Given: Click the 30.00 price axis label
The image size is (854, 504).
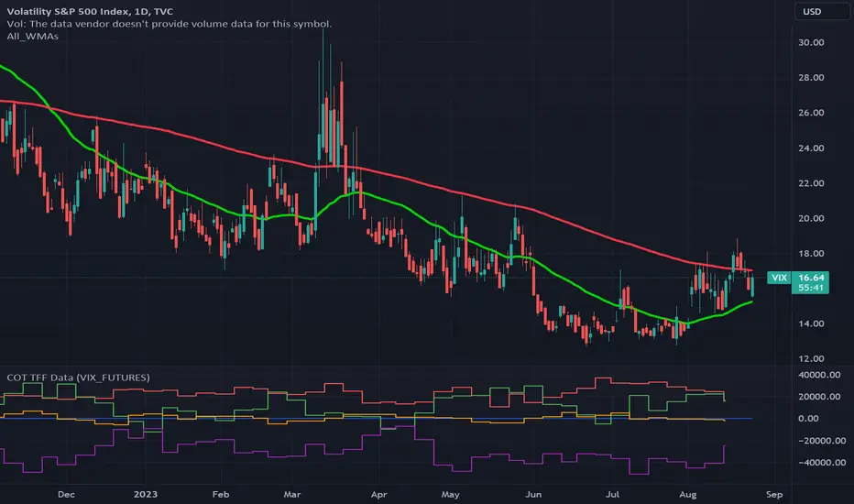Looking at the screenshot, I should pos(811,42).
